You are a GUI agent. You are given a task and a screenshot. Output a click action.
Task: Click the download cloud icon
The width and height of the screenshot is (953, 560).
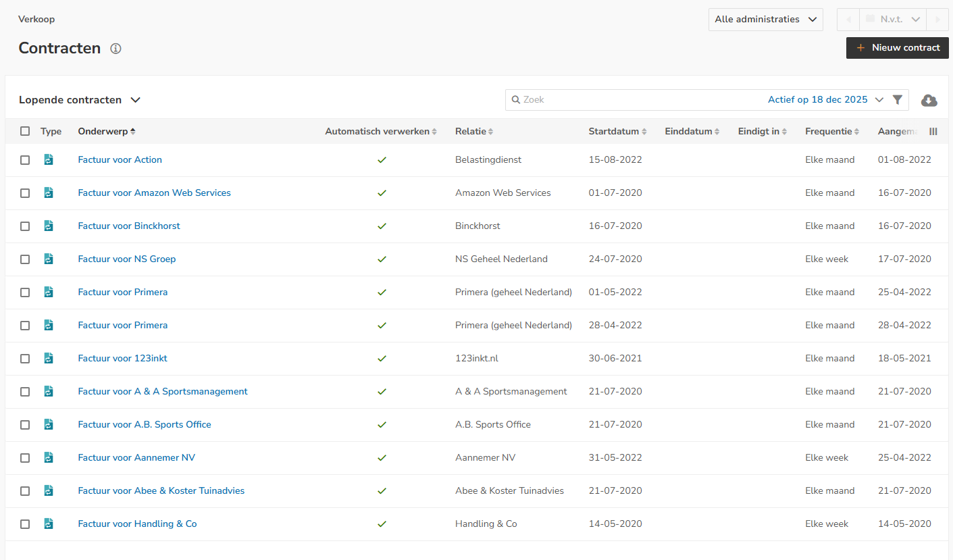pos(929,100)
